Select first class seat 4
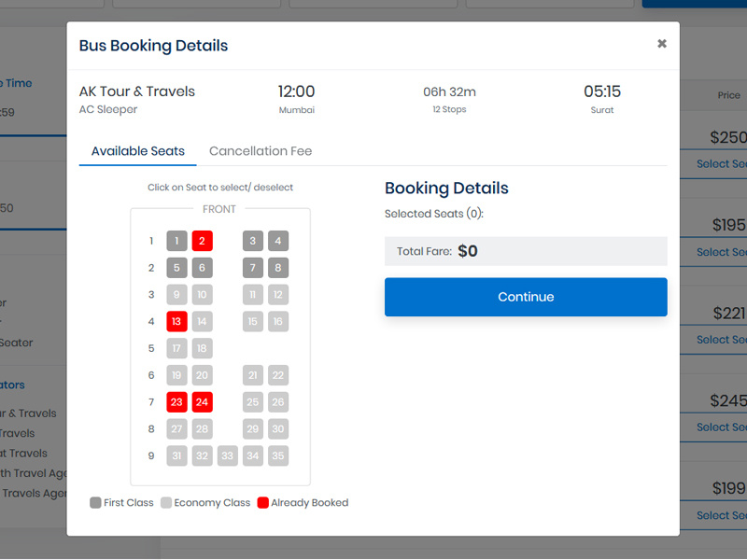 point(280,241)
